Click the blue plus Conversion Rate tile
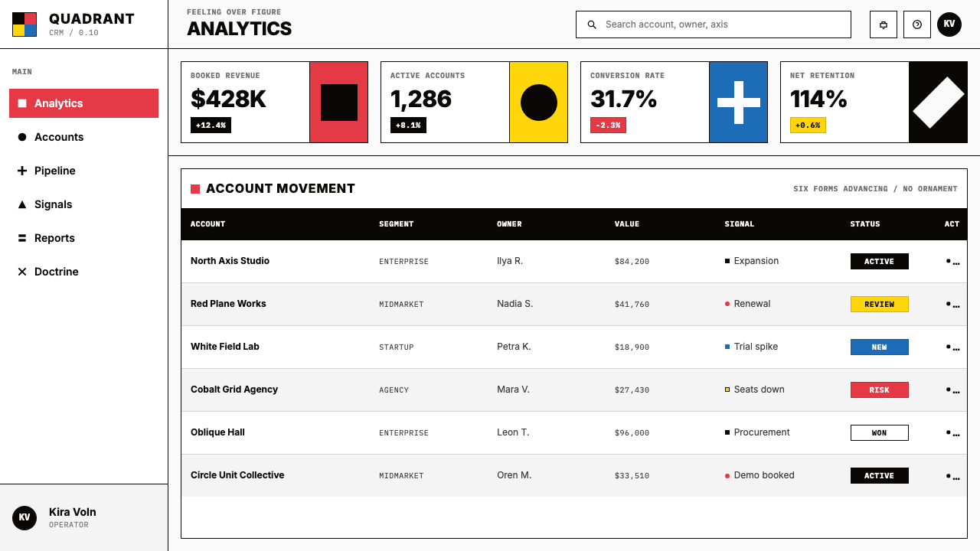This screenshot has width=980, height=551. coord(739,103)
